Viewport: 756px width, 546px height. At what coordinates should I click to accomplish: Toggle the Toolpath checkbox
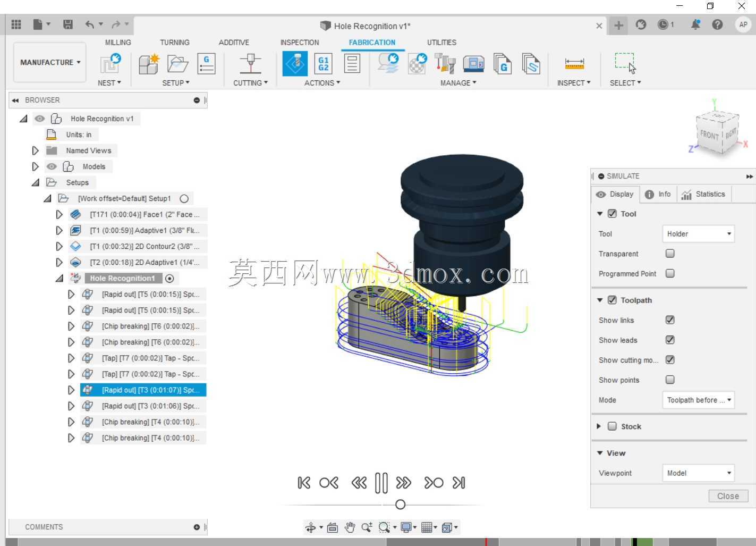click(x=612, y=300)
